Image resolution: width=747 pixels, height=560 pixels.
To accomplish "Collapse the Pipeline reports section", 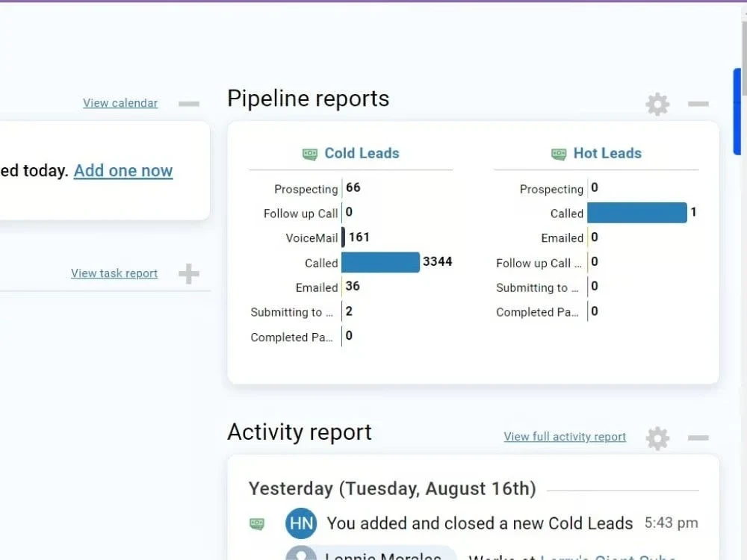I will tap(698, 104).
